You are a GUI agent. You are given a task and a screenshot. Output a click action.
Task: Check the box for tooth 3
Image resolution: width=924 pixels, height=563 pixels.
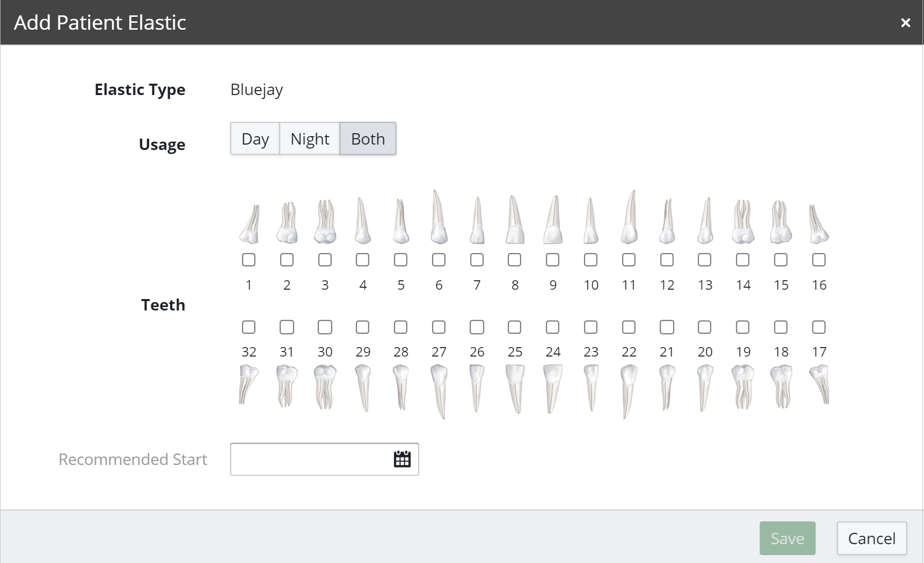325,259
